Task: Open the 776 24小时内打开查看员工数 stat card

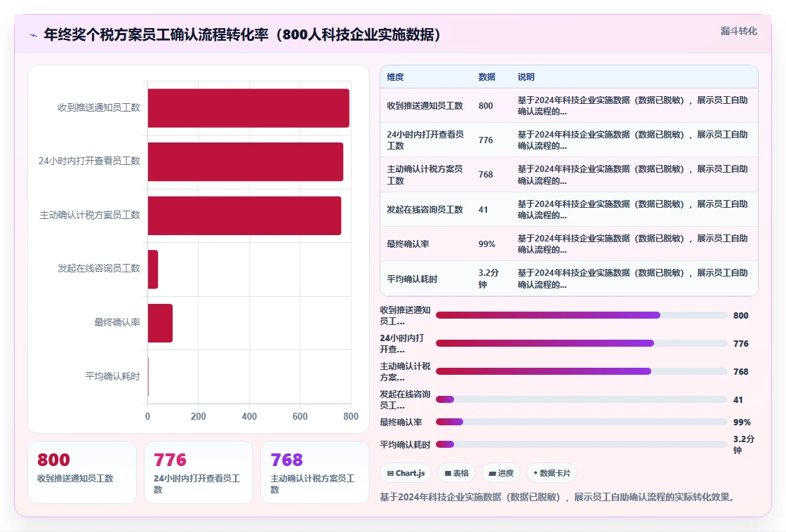Action: (x=199, y=472)
